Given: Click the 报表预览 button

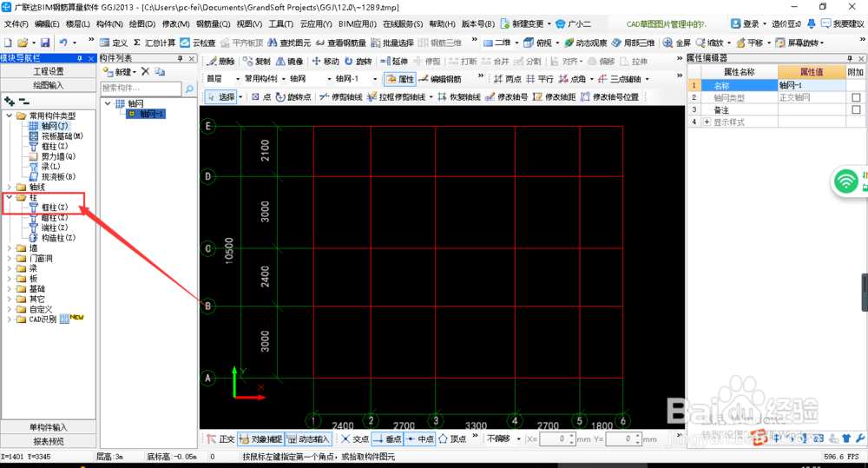Looking at the screenshot, I should click(49, 441).
